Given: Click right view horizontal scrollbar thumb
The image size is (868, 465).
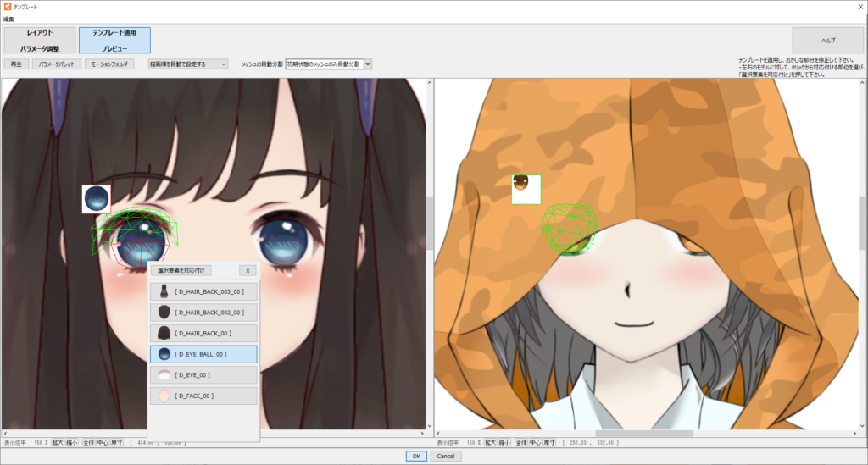Looking at the screenshot, I should pos(644,434).
